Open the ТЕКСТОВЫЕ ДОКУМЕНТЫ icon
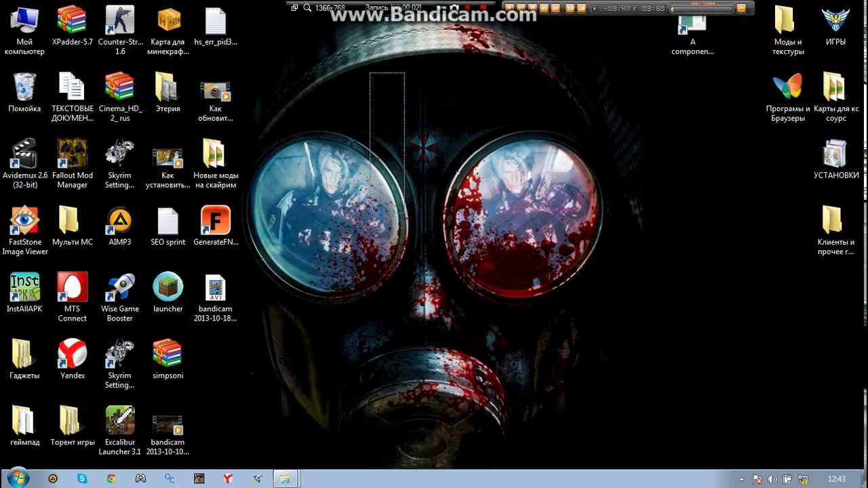868x488 pixels. pyautogui.click(x=72, y=97)
